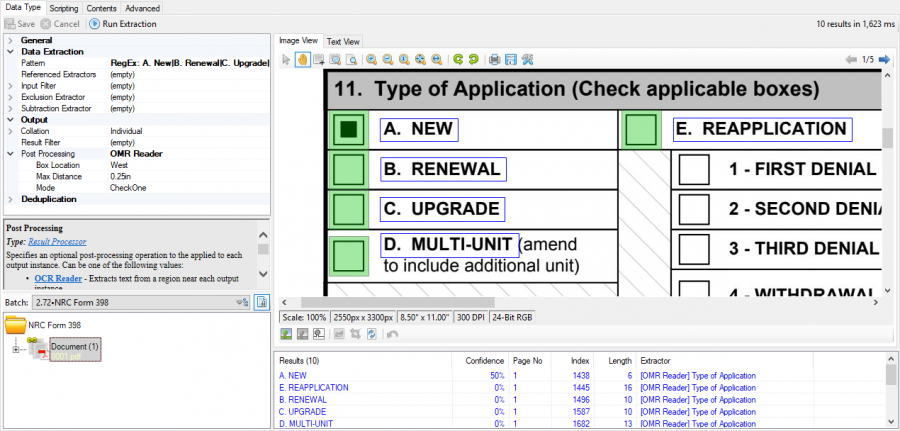Select the hand pan tool
The width and height of the screenshot is (900, 431).
coord(302,60)
